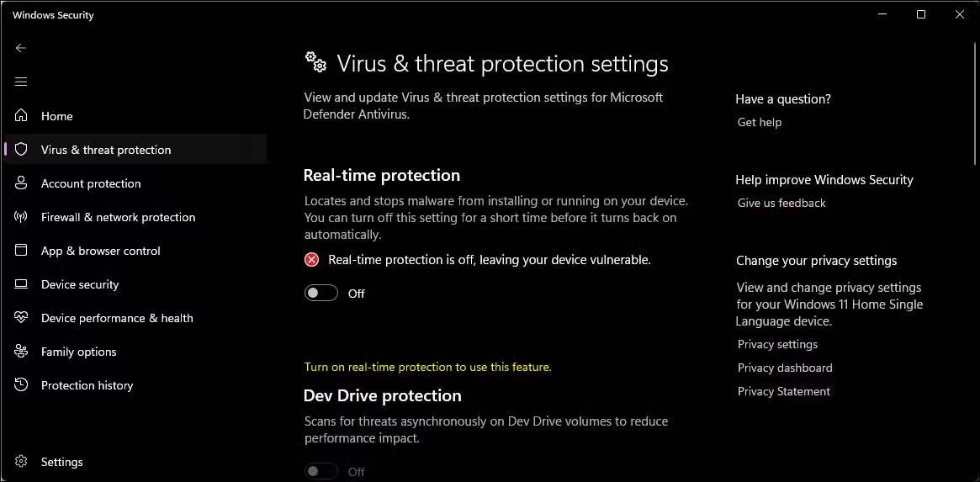
Task: Open Firewall & network protection icon
Action: pos(22,217)
